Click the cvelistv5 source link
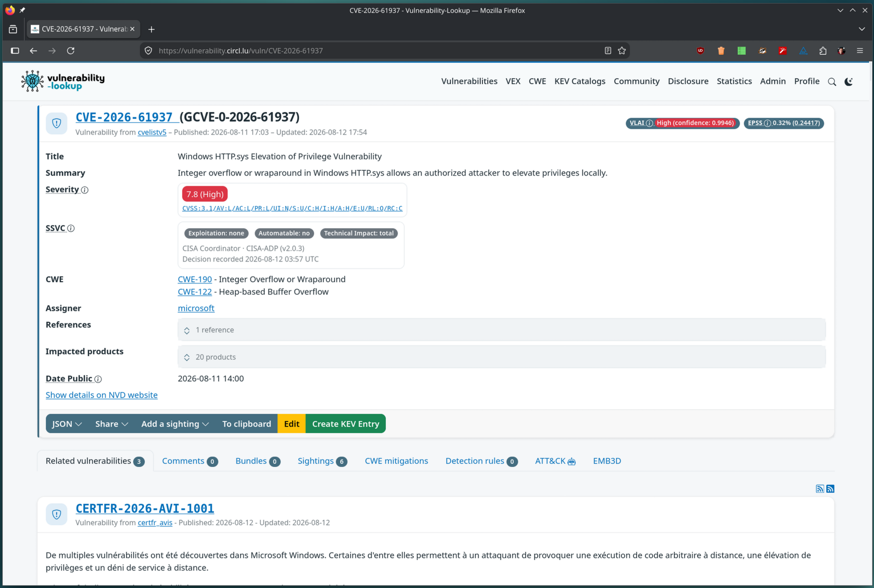 pos(152,133)
